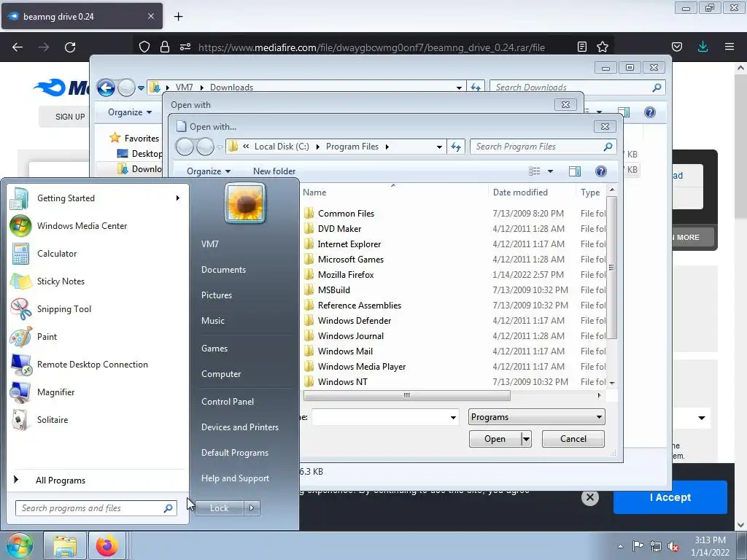Expand All Programs in Start menu
The height and width of the screenshot is (560, 747).
click(x=61, y=480)
